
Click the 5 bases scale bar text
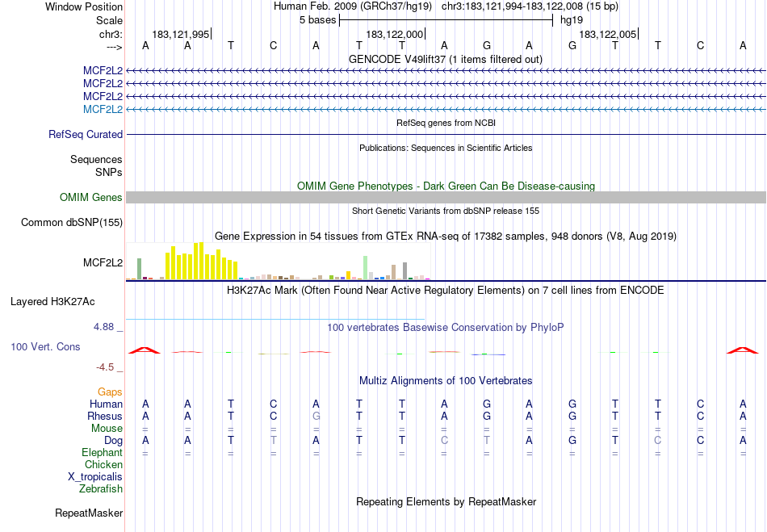pos(317,20)
